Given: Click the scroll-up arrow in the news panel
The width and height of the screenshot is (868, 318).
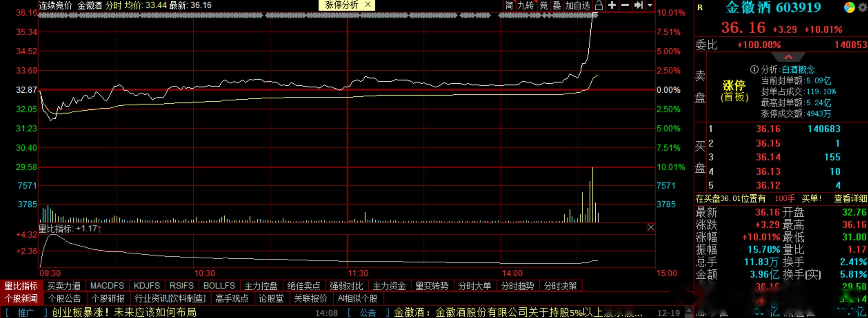Looking at the screenshot, I should 689,311.
